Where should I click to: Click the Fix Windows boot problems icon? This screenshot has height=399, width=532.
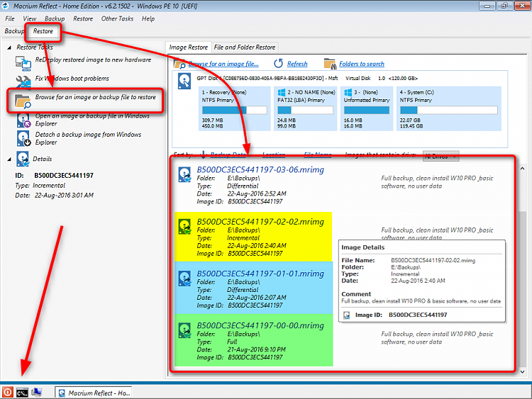pos(23,82)
